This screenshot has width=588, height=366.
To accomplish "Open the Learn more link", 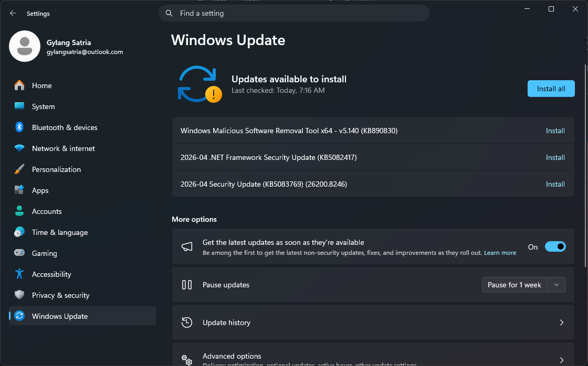I will click(x=500, y=252).
